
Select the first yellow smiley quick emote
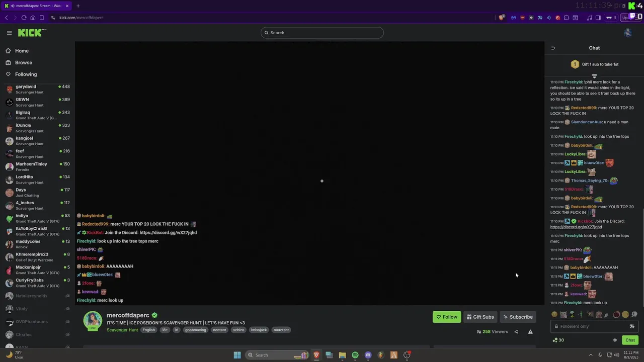tap(554, 315)
